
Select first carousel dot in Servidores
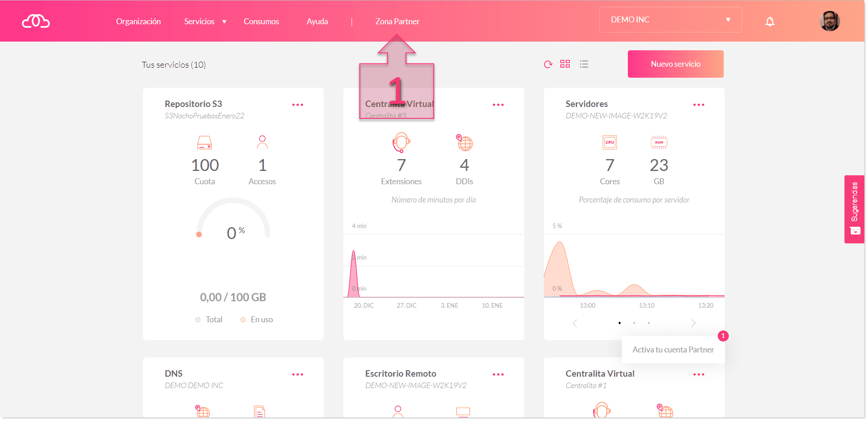coord(620,323)
